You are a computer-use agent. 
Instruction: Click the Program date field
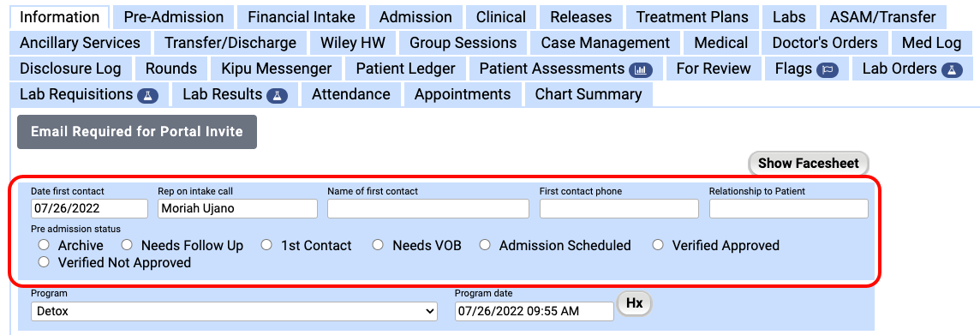(535, 311)
